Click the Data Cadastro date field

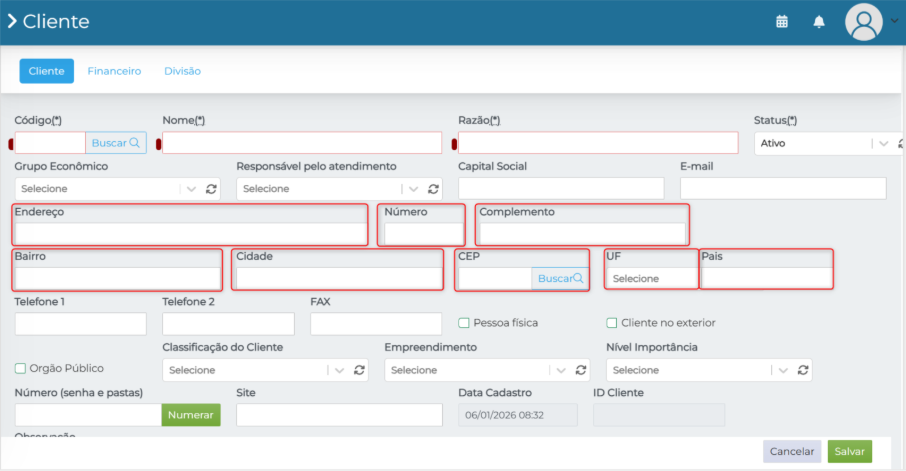pyautogui.click(x=518, y=415)
